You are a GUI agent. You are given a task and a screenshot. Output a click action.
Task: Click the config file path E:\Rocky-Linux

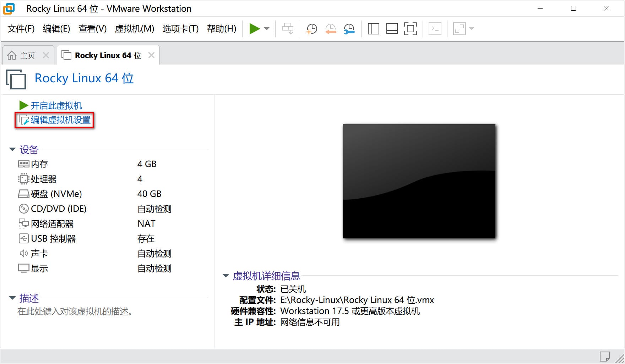(357, 300)
